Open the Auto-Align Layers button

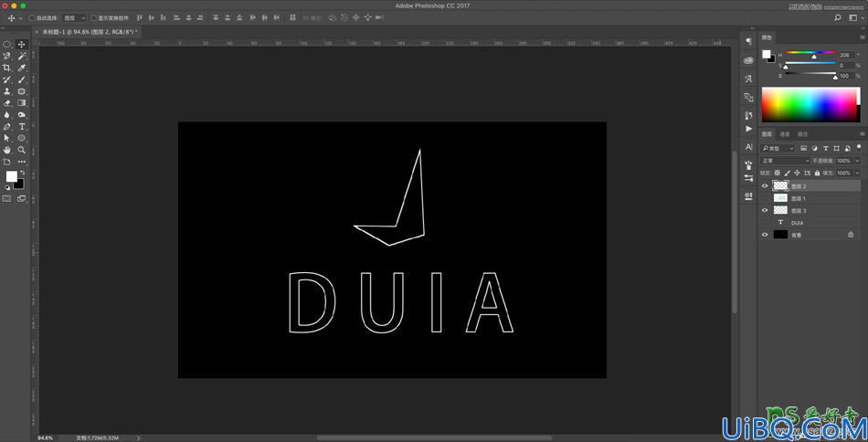[292, 17]
